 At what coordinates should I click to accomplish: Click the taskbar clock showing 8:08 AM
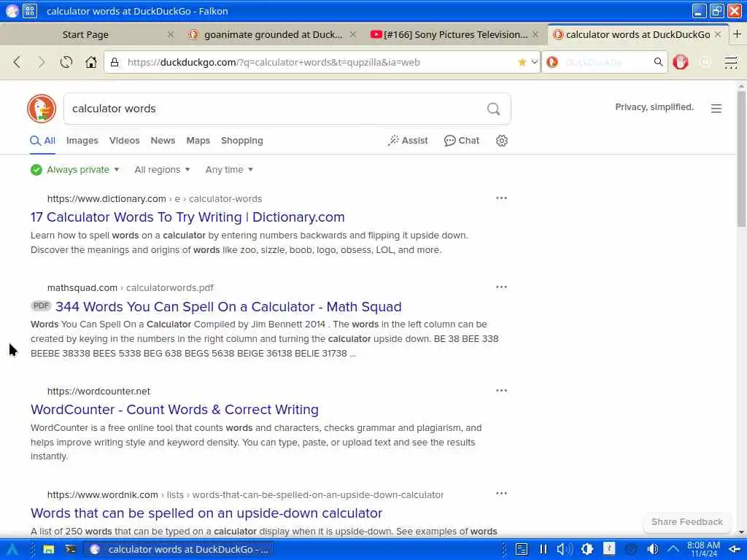click(x=704, y=550)
